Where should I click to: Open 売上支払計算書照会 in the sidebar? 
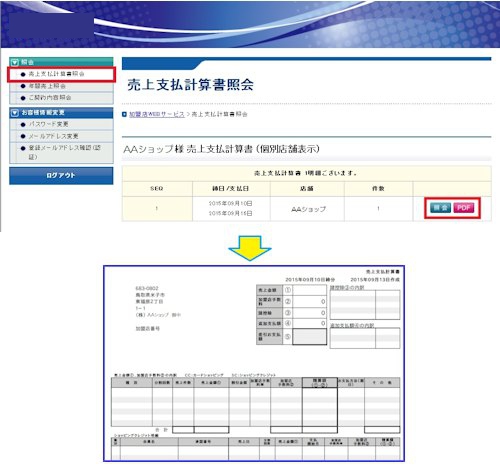click(56, 74)
